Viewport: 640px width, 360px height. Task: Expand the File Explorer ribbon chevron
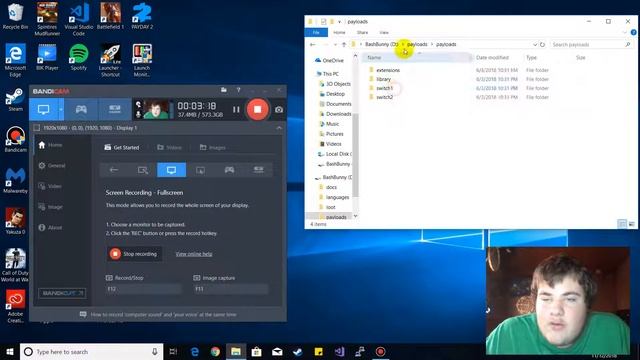click(624, 32)
